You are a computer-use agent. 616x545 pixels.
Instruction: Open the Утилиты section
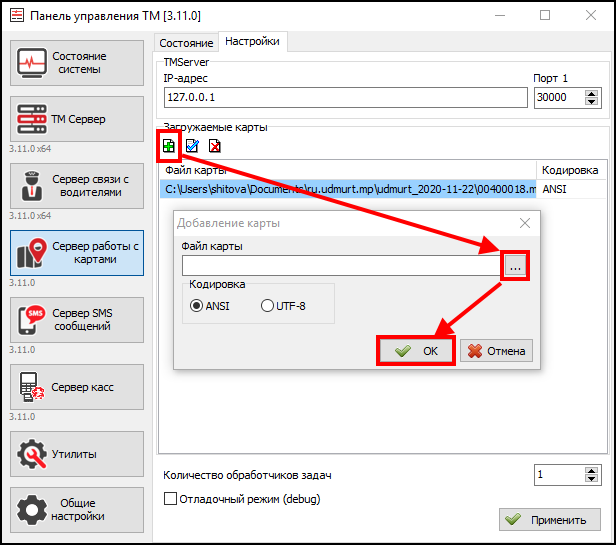tap(77, 454)
